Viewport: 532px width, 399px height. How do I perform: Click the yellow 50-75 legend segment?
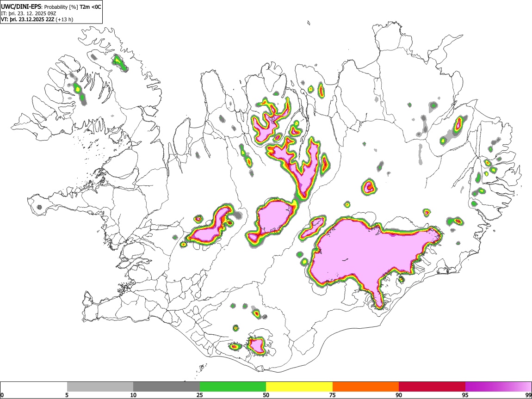(x=299, y=387)
